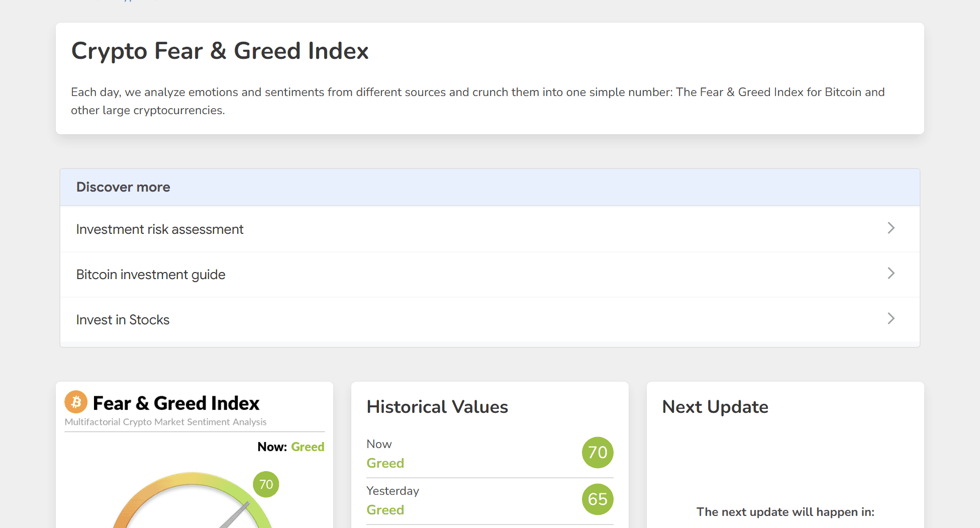Click chevron beside Invest in Stocks
This screenshot has width=980, height=528.
click(x=891, y=318)
